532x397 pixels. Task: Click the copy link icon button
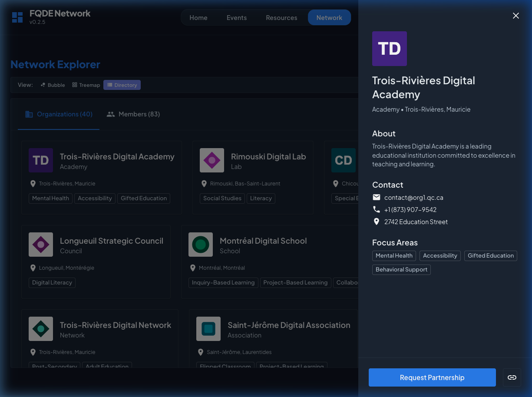[x=512, y=377]
